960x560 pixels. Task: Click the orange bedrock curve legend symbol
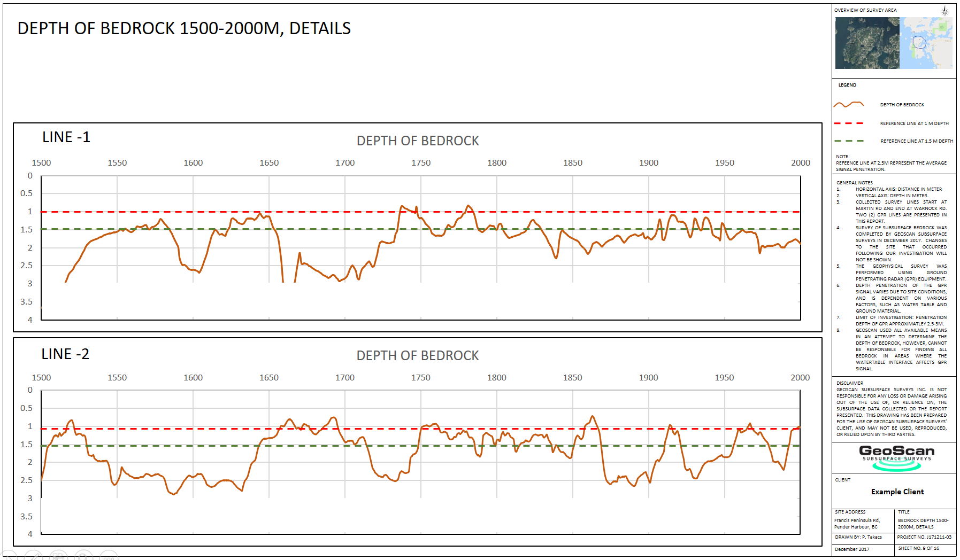(x=849, y=105)
